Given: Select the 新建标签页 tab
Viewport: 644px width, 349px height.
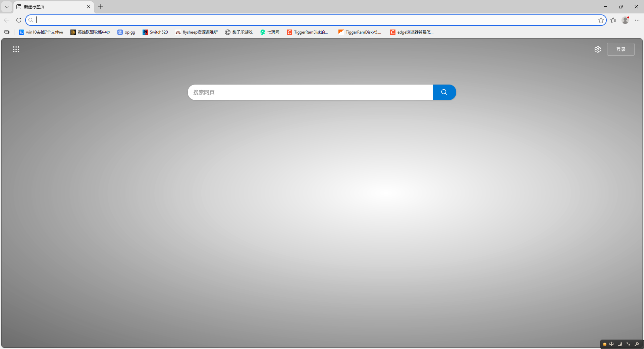Looking at the screenshot, I should click(x=54, y=7).
